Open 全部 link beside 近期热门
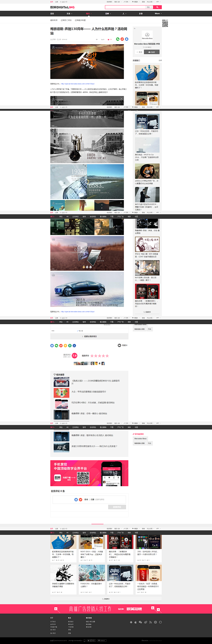Image resolution: width=212 pixels, height=644 pixels. (160, 61)
